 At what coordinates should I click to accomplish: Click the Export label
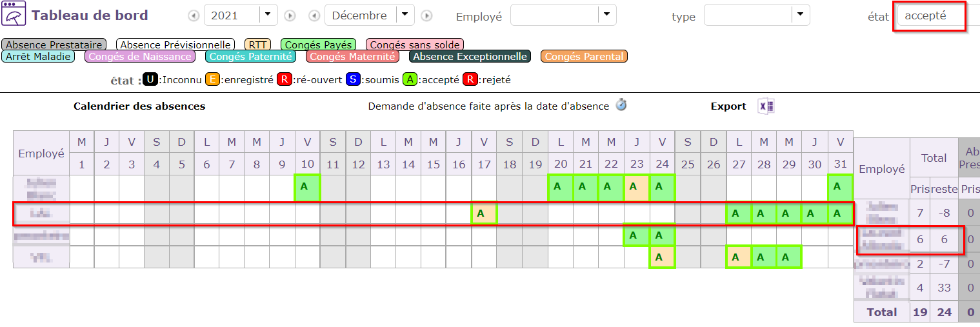click(x=728, y=106)
